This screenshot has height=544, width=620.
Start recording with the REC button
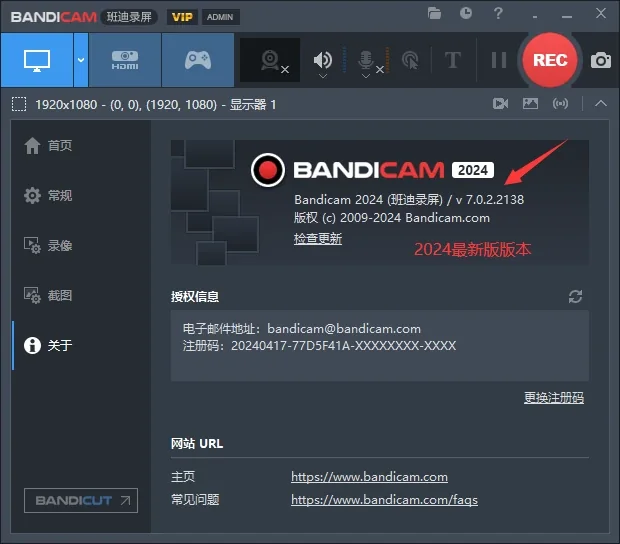pos(550,60)
